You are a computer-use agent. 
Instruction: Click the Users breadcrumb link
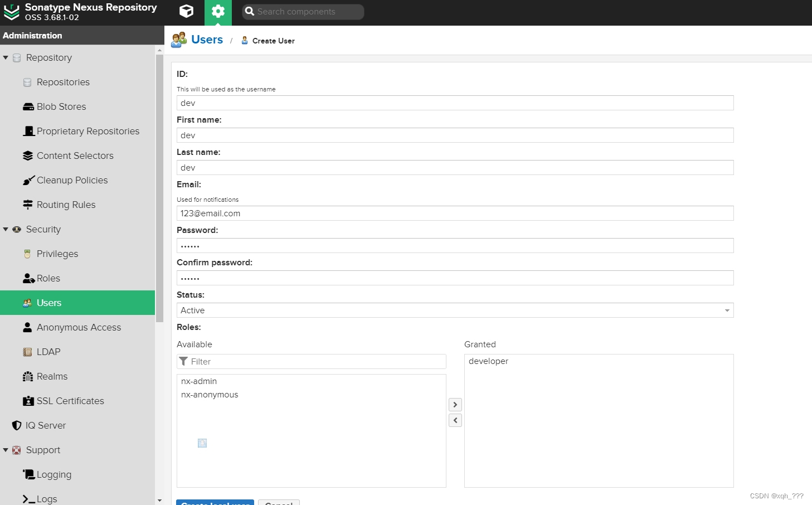click(207, 40)
